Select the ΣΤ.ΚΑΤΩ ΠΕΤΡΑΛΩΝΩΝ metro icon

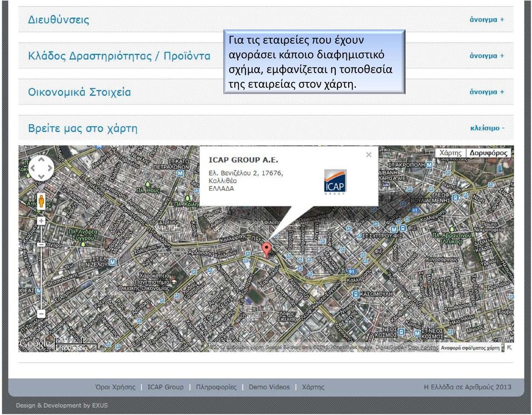point(180,173)
